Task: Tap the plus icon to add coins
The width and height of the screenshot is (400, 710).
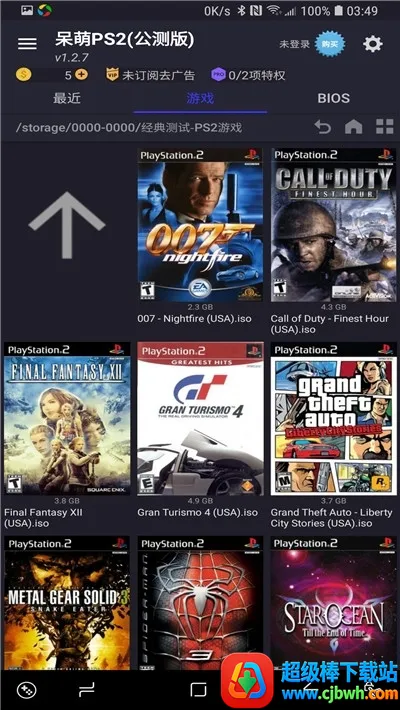Action: pos(82,75)
